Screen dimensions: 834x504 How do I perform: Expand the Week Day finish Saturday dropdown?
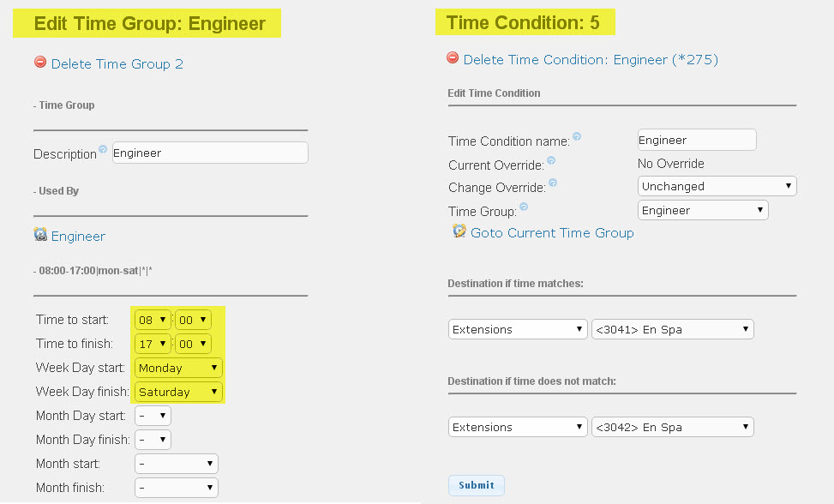pyautogui.click(x=178, y=392)
